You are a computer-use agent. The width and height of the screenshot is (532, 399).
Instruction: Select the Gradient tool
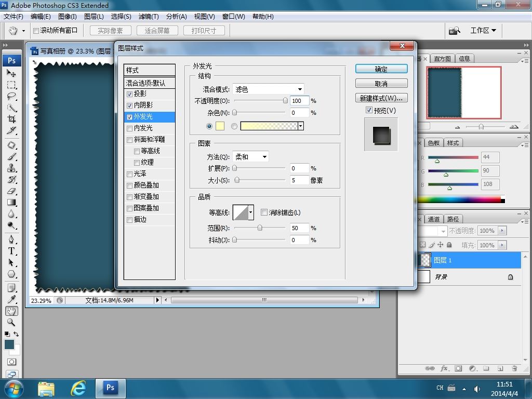pos(11,203)
